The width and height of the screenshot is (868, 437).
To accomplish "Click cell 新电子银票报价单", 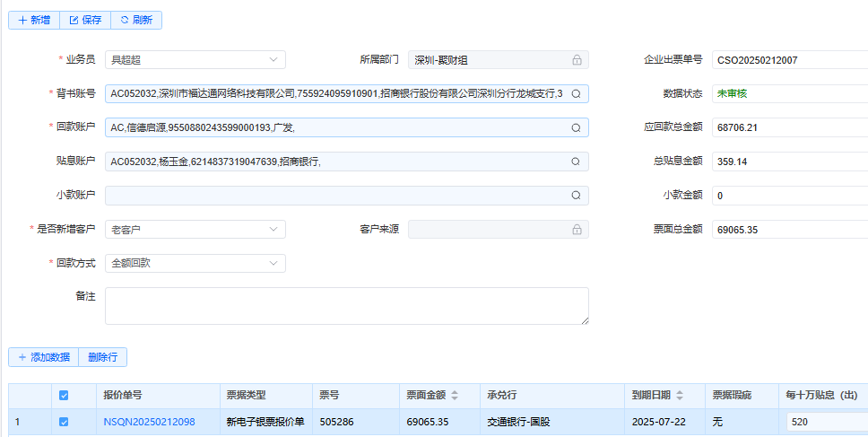I will (266, 422).
